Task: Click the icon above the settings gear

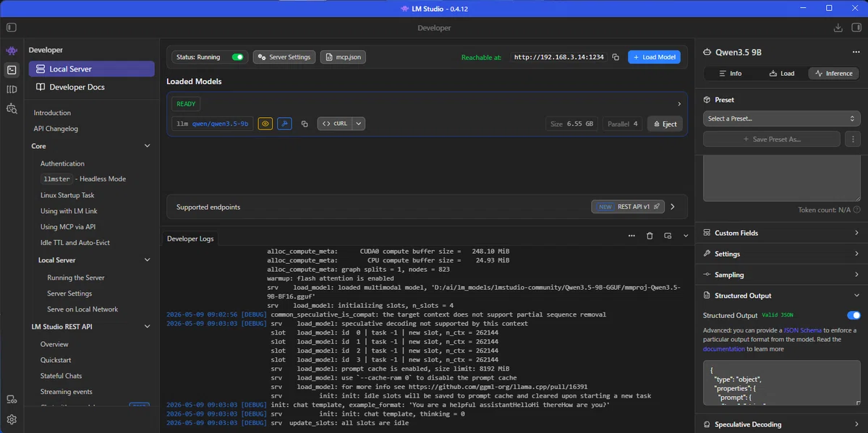Action: click(x=11, y=399)
